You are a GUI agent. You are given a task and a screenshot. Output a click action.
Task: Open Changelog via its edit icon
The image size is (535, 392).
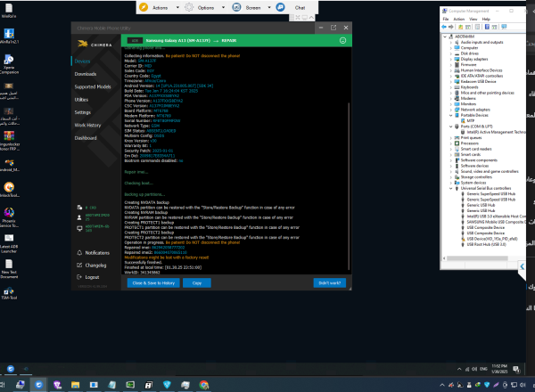coord(79,265)
